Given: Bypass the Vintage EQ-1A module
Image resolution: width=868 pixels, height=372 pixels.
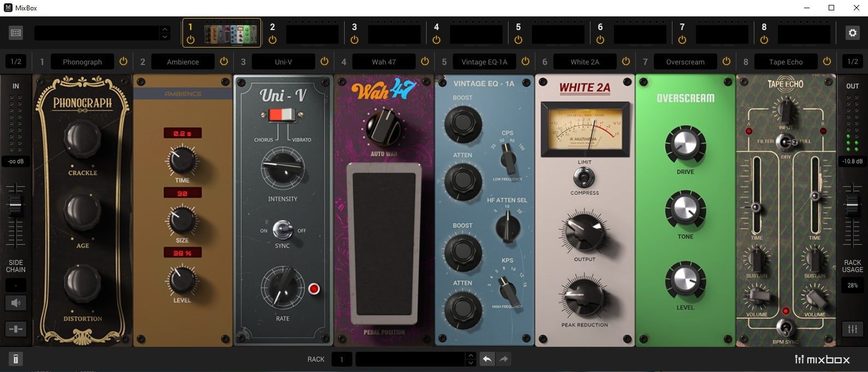Looking at the screenshot, I should pos(525,62).
